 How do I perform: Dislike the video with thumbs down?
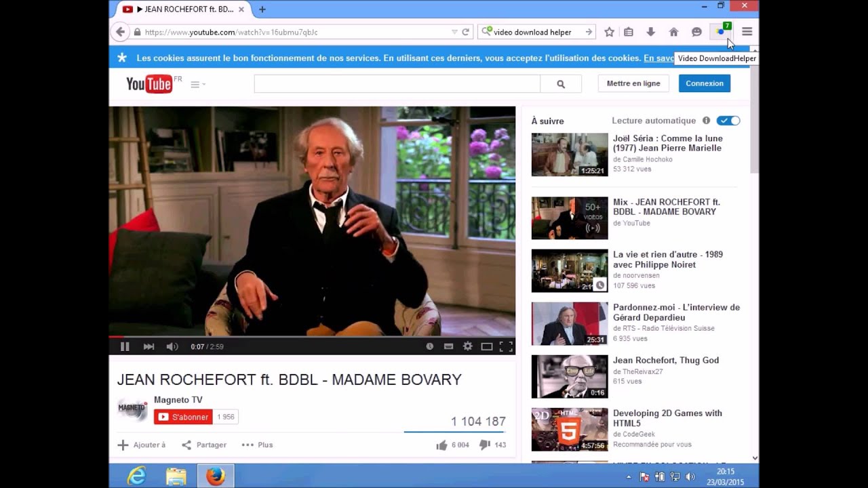click(x=484, y=445)
